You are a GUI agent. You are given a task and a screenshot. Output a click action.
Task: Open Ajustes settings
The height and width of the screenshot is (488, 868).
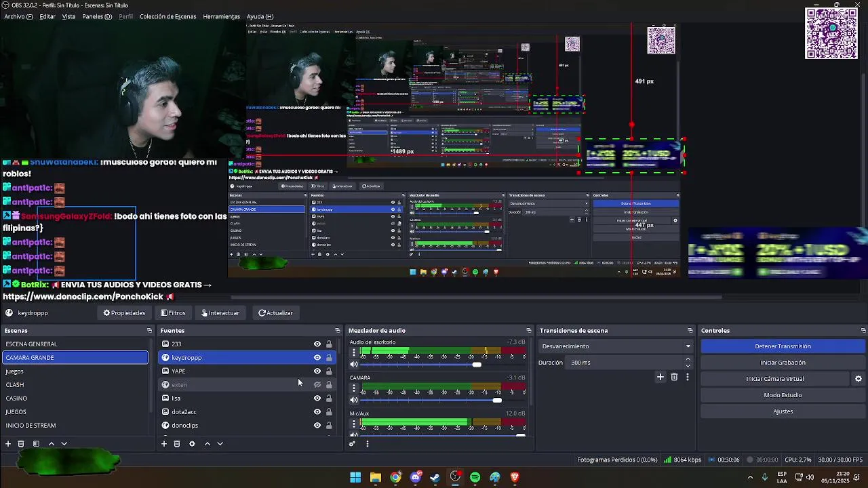pyautogui.click(x=783, y=411)
